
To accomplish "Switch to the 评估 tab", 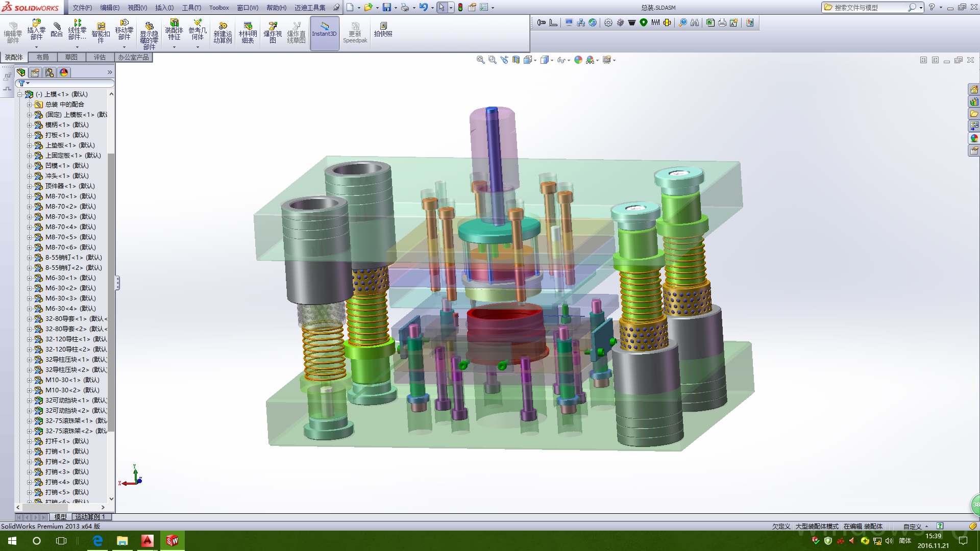I will [x=100, y=57].
